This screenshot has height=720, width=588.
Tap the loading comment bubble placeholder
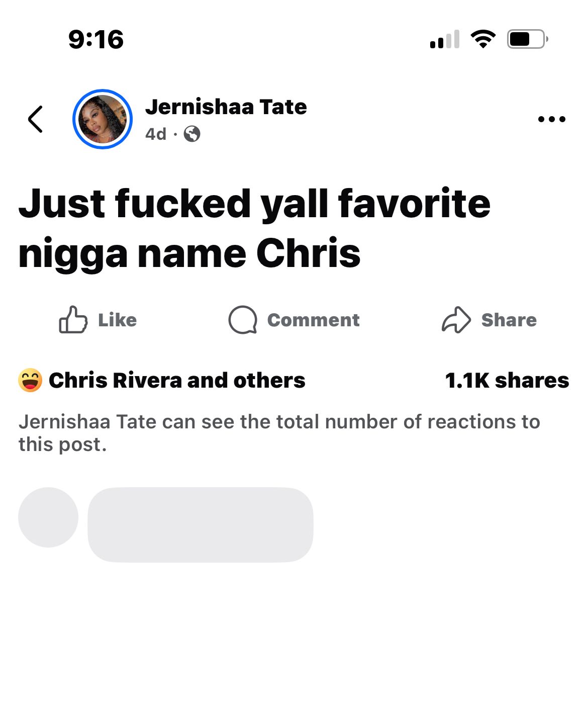pos(201,524)
